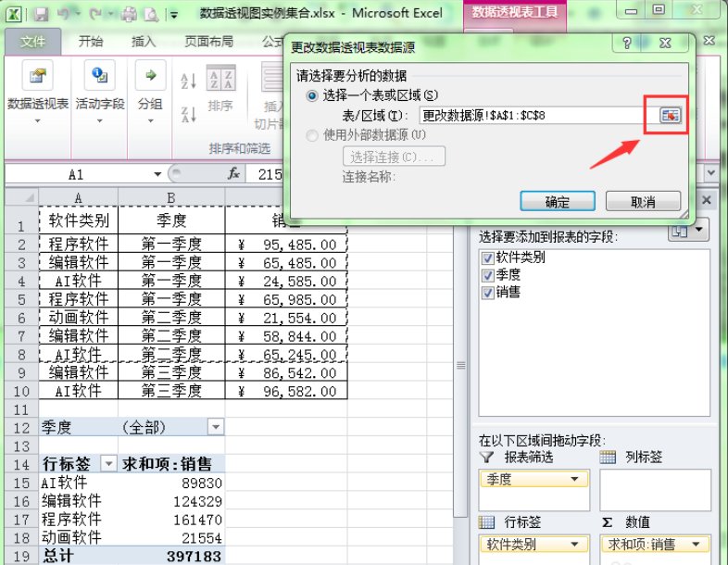This screenshot has width=728, height=565.
Task: Uncheck the 季度 field checkbox
Action: 487,275
